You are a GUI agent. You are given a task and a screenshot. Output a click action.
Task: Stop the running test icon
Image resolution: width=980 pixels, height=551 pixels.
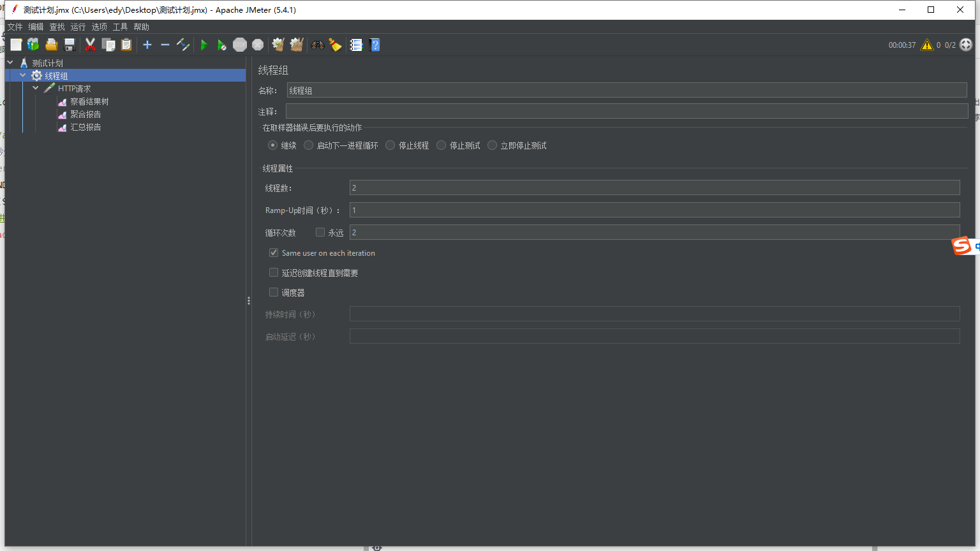tap(240, 45)
